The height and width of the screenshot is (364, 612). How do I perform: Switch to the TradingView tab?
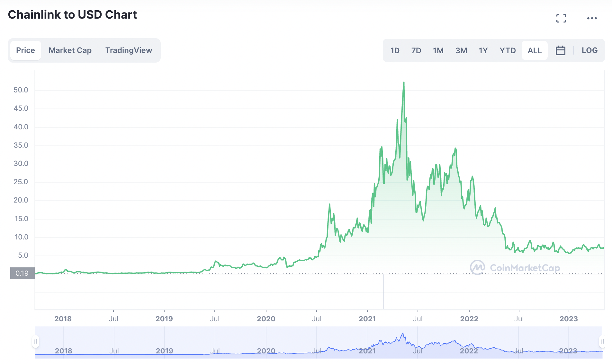coord(129,50)
